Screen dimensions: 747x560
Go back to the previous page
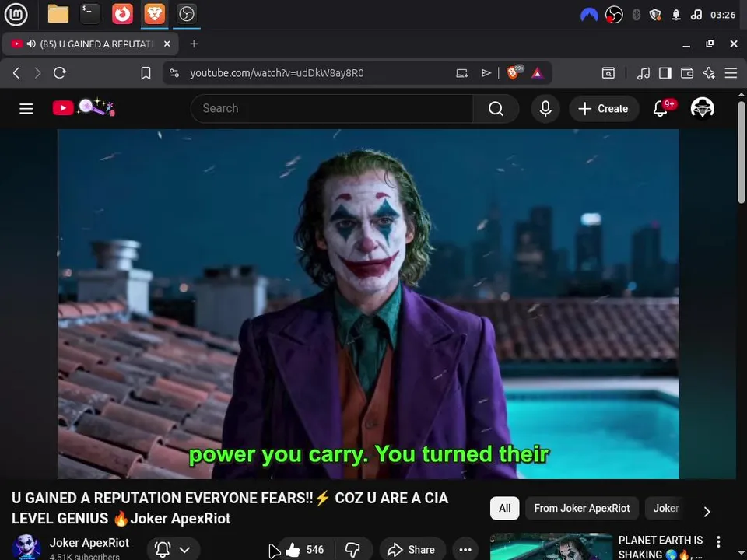pos(16,73)
